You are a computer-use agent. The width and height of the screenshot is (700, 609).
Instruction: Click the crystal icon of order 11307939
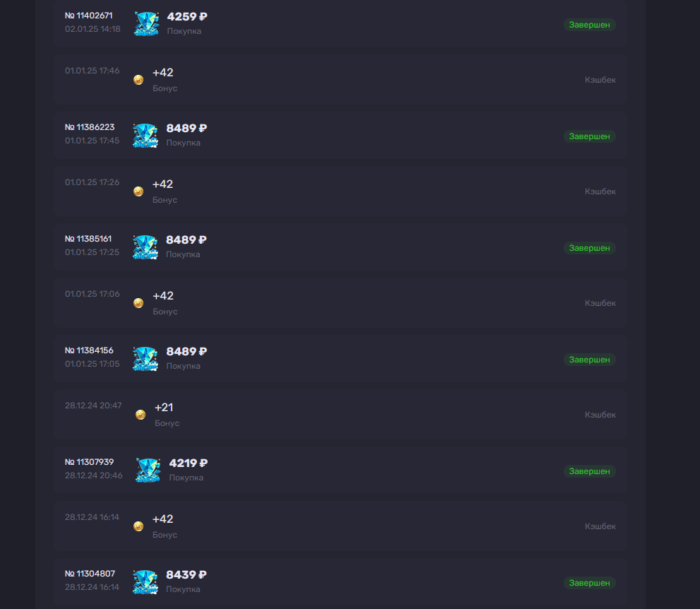click(x=148, y=471)
